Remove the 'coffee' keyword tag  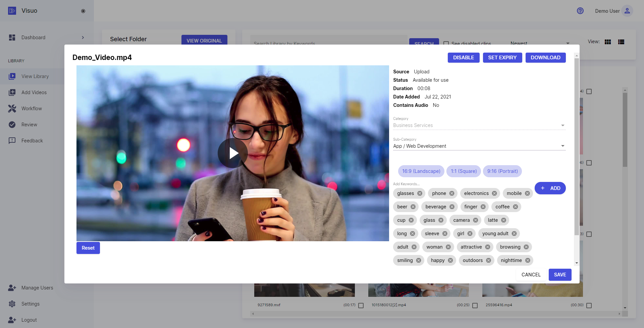[516, 207]
